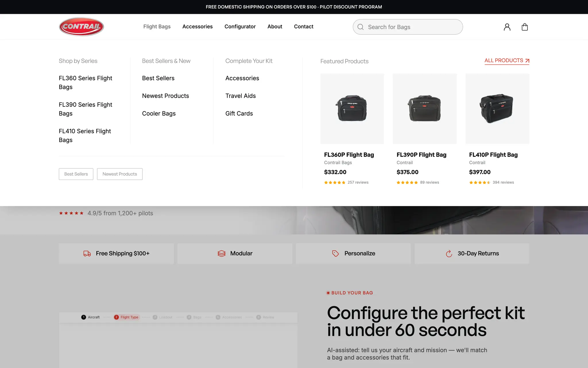Image resolution: width=588 pixels, height=368 pixels.
Task: Click the 4.9/5 from 1,200+ pilots rating
Action: point(106,213)
